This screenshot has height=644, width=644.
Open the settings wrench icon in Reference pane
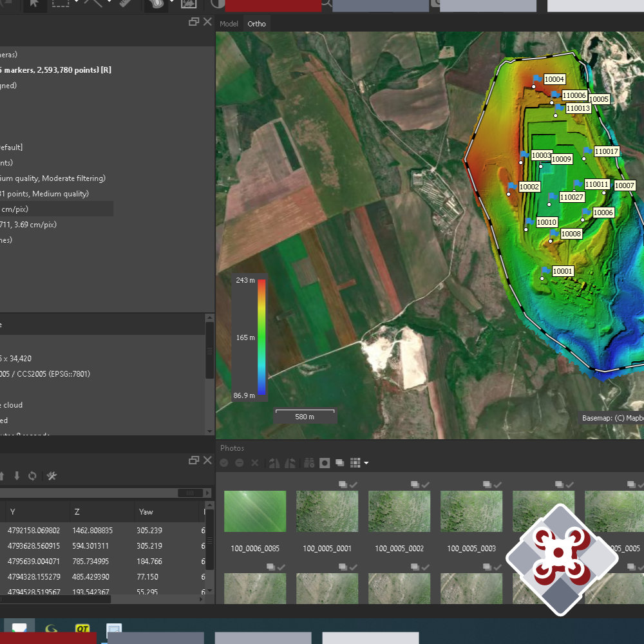coord(52,476)
